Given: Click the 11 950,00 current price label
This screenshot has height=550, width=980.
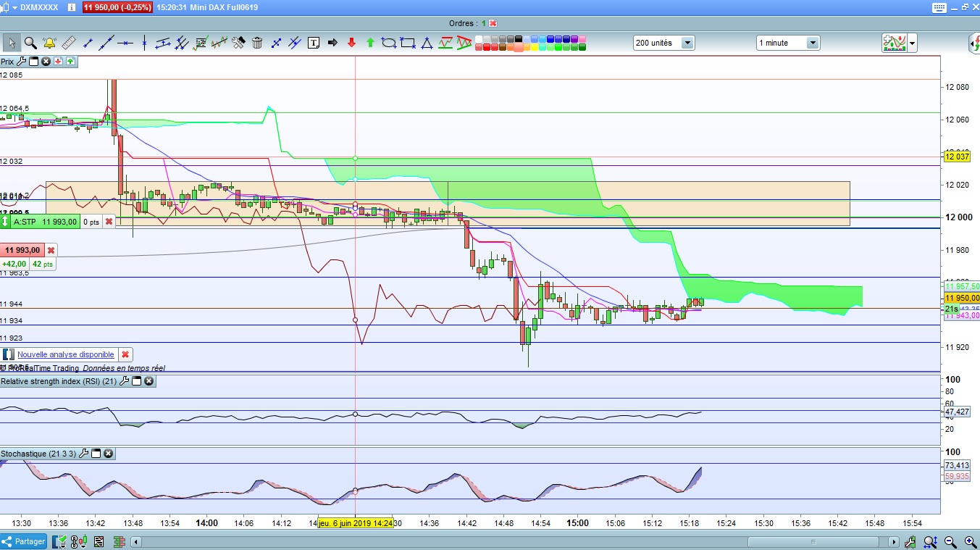Looking at the screenshot, I should pyautogui.click(x=961, y=298).
